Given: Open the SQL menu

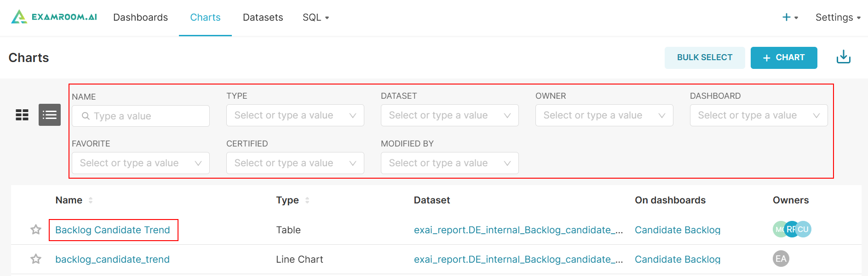Looking at the screenshot, I should 316,17.
